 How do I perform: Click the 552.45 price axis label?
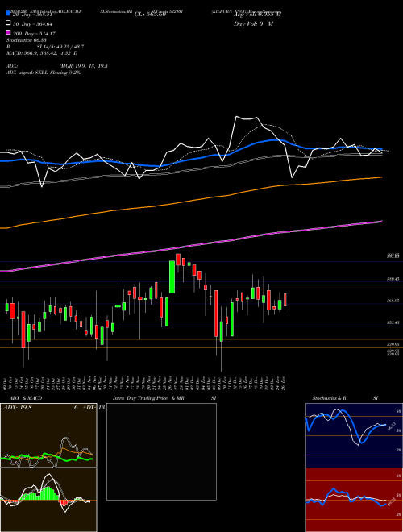click(393, 322)
